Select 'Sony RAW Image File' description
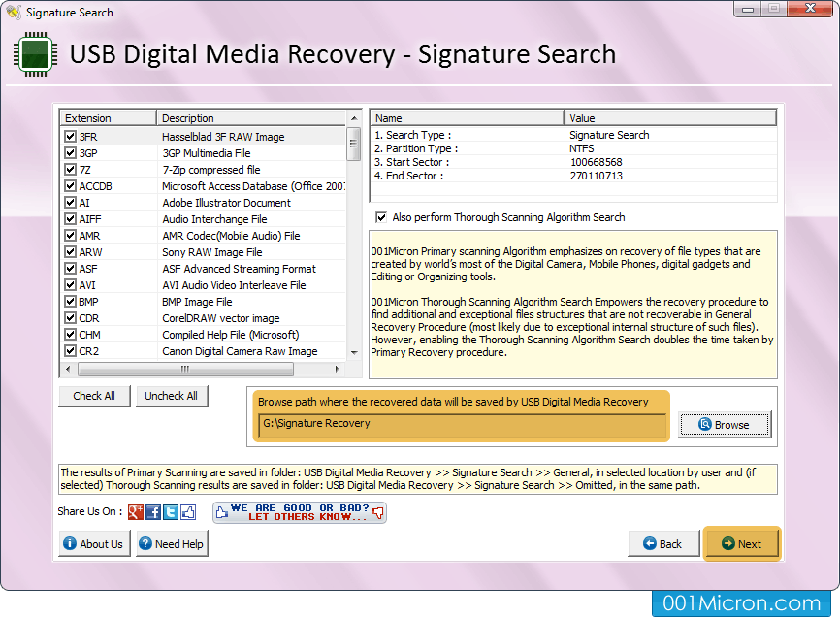The image size is (840, 617). [x=212, y=252]
